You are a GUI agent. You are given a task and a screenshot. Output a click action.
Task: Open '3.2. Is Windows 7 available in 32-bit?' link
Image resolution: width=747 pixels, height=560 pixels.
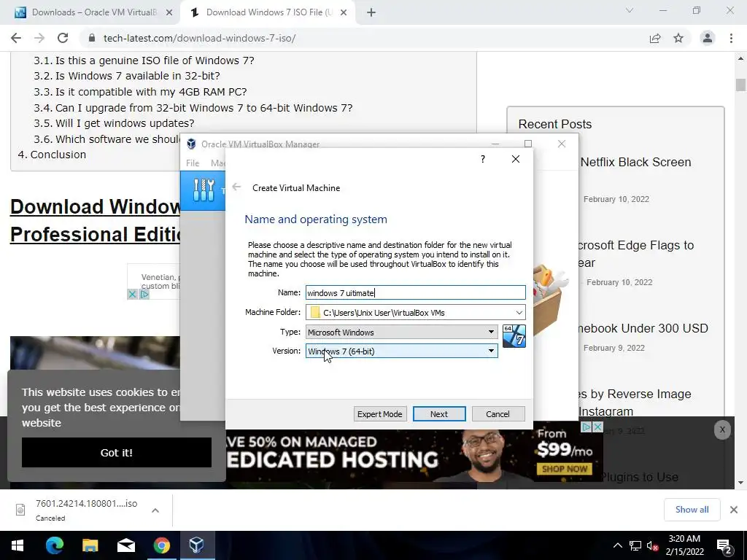tap(127, 76)
